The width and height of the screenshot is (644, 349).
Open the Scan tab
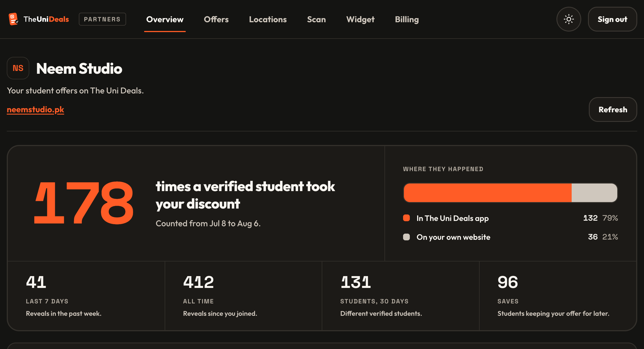316,19
